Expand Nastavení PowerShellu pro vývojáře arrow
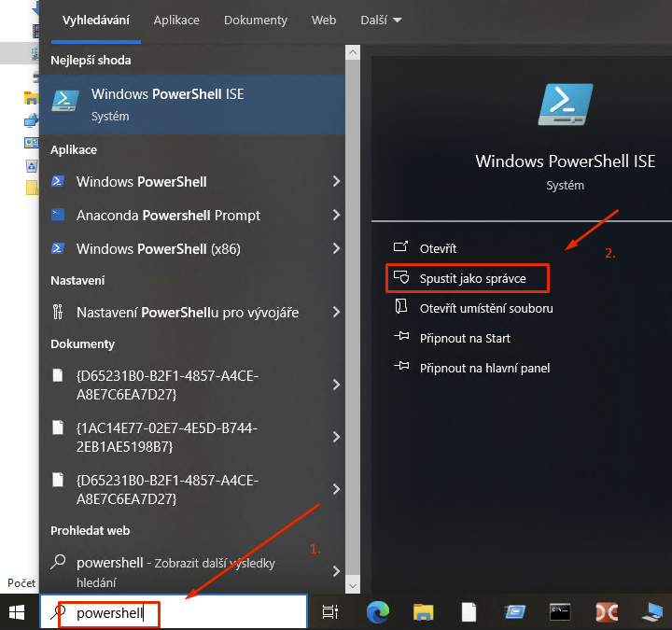The image size is (672, 630). pos(336,312)
